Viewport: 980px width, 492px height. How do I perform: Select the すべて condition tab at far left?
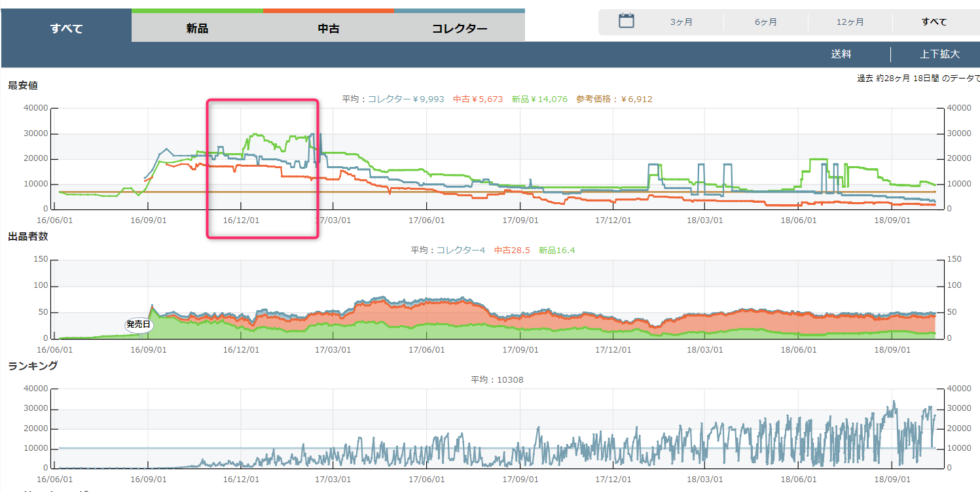coord(66,28)
